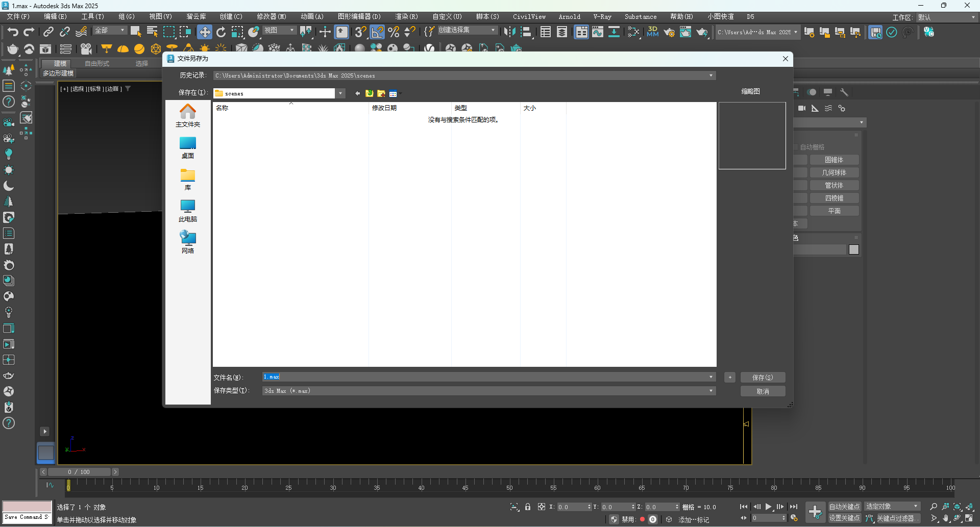Click the 平面 plane primitive button

[x=834, y=211]
